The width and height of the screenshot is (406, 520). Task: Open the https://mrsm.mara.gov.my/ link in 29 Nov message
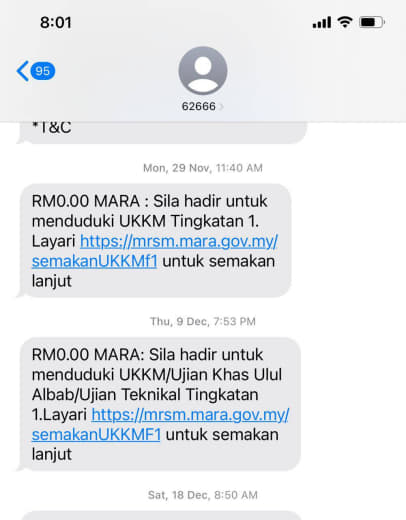pos(179,241)
